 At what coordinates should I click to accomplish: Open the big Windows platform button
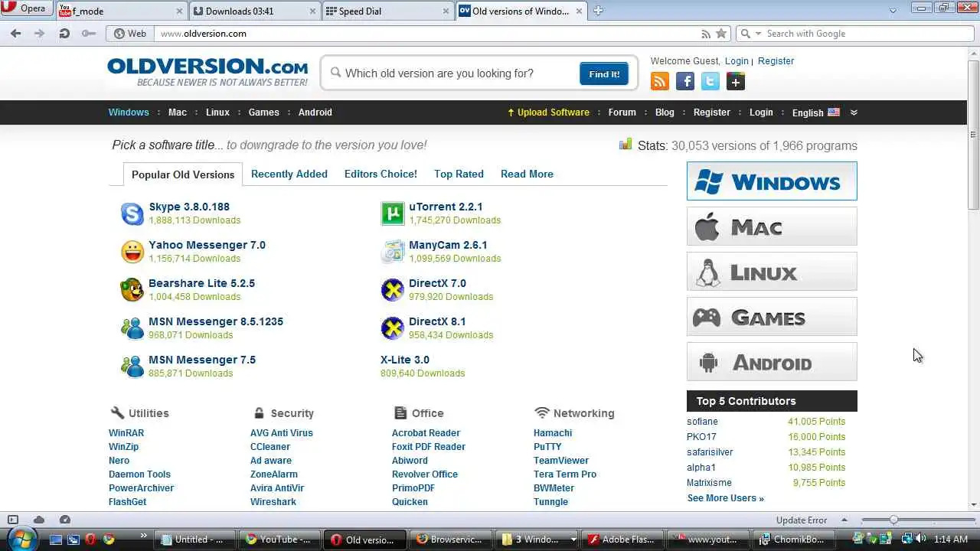coord(772,181)
